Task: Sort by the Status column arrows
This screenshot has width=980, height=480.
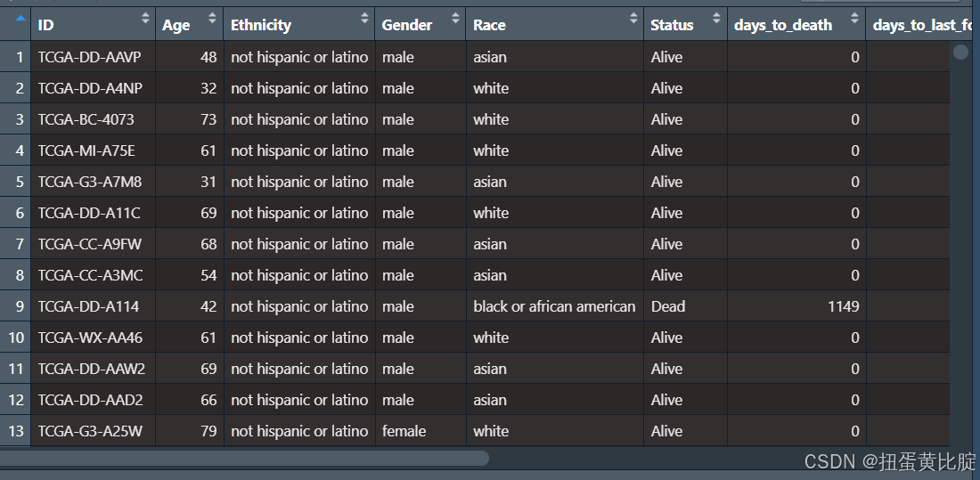Action: [x=717, y=18]
